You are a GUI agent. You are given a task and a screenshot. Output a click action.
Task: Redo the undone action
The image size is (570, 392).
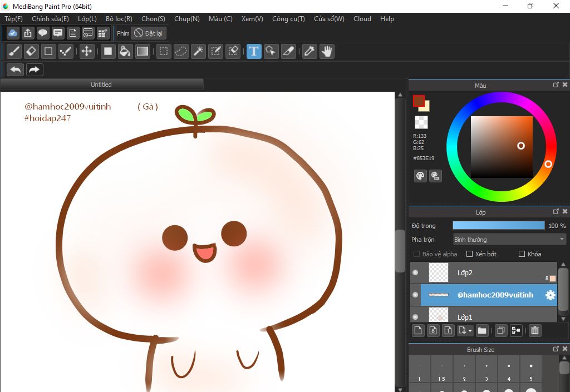pos(35,70)
